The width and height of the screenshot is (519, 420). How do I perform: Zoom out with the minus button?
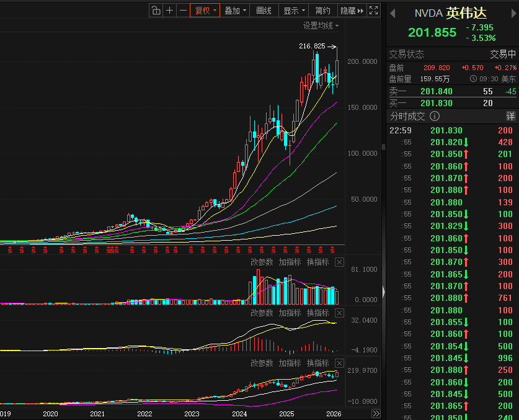coord(183,11)
